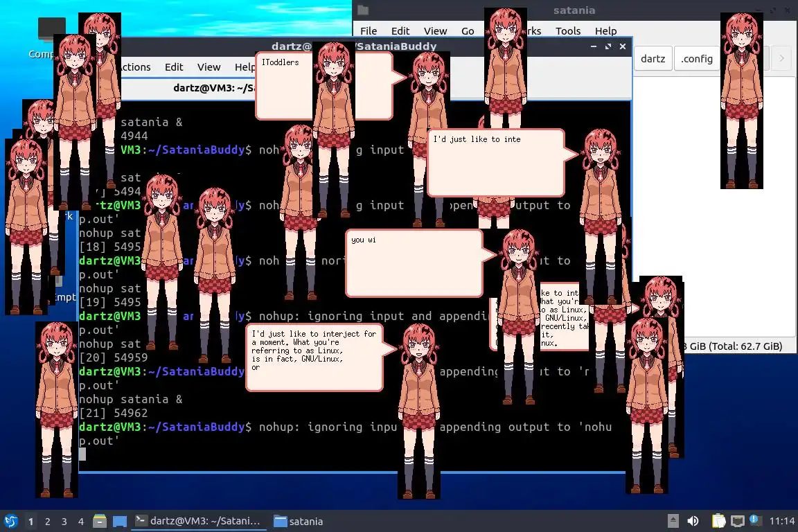Click the terminal line '[21] 54962'
798x532 pixels.
pos(114,413)
